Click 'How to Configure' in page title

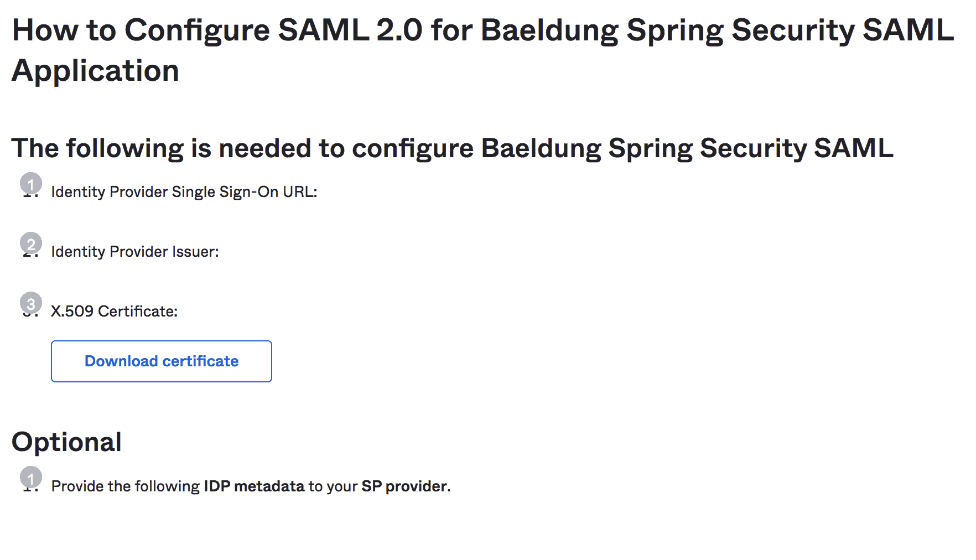coord(141,30)
